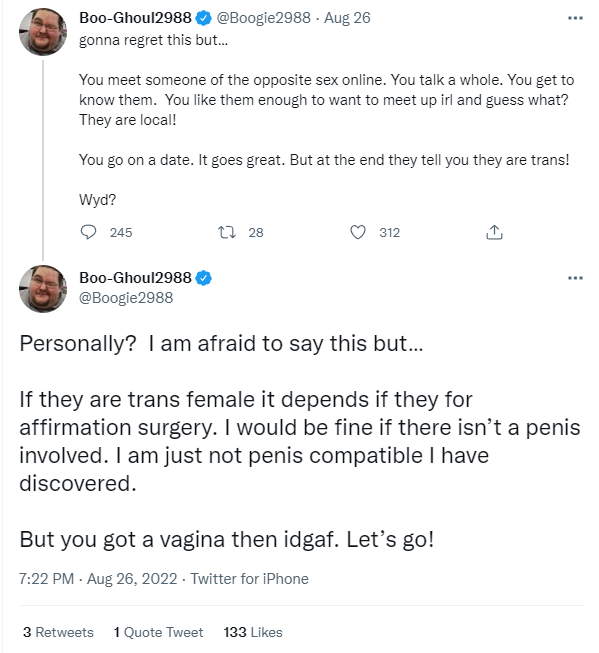Viewport: 599px width, 653px height.
Task: Click the share icon on the first tweet
Action: point(494,232)
